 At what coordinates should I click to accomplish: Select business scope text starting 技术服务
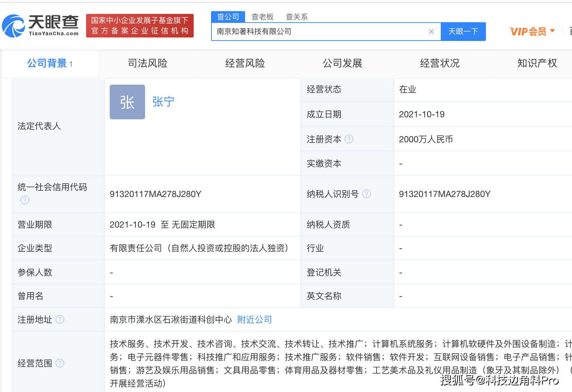[x=341, y=364]
